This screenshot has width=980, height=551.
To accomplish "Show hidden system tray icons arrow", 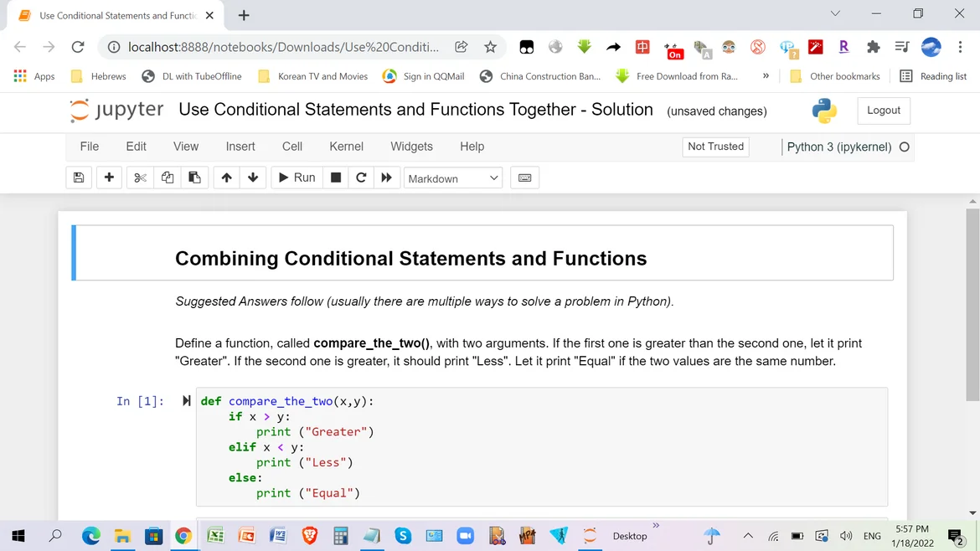I will [748, 536].
